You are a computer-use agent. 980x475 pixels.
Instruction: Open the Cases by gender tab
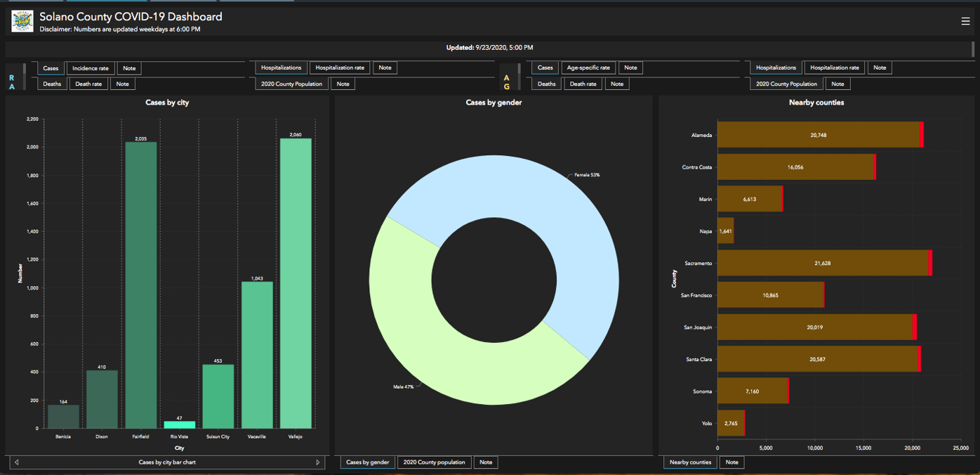(x=367, y=462)
